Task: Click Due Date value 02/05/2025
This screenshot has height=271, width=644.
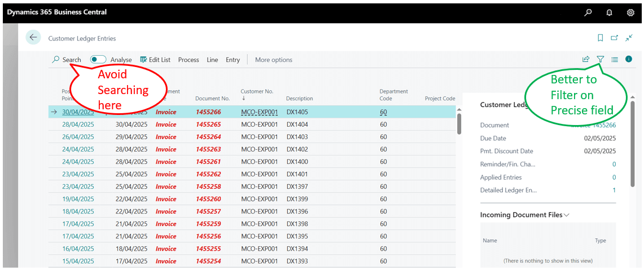Action: point(600,138)
